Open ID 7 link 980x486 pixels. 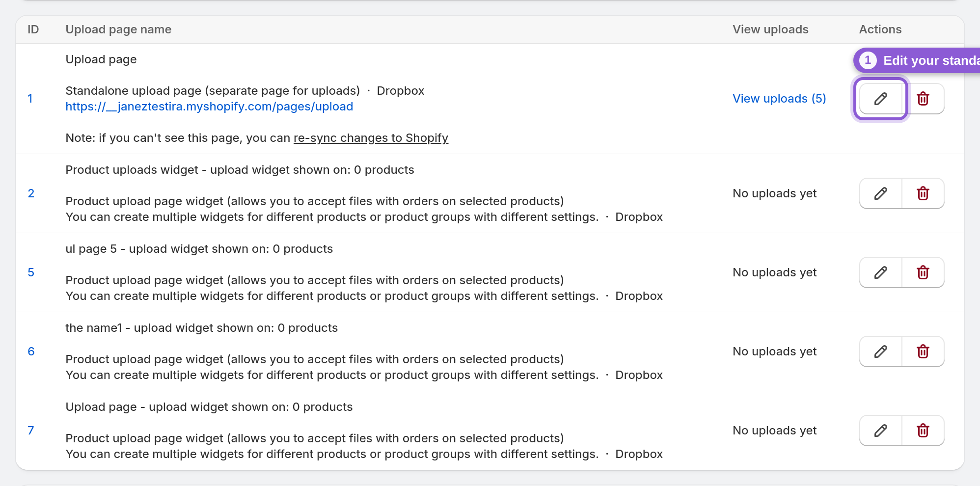coord(31,431)
